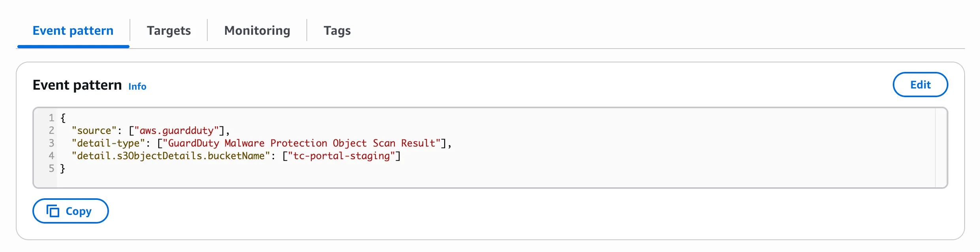Open the Monitoring tab
980x252 pixels.
[257, 30]
